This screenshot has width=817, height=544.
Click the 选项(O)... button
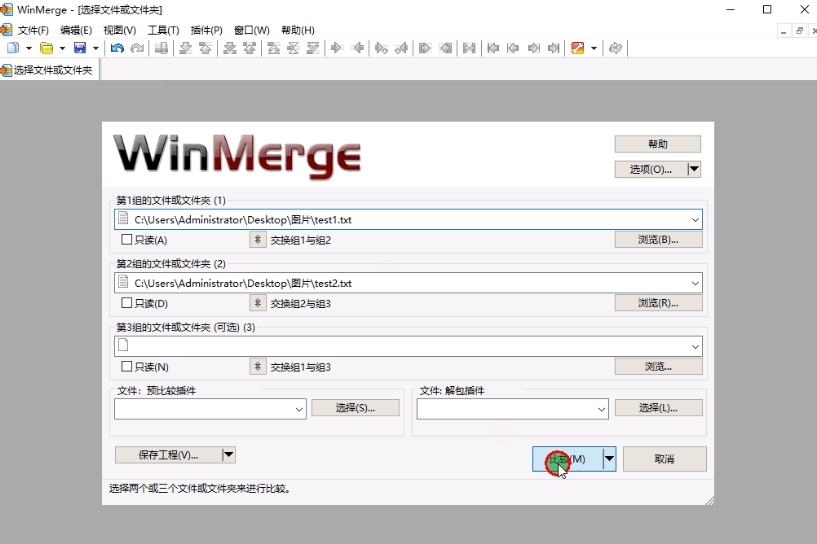click(x=651, y=169)
